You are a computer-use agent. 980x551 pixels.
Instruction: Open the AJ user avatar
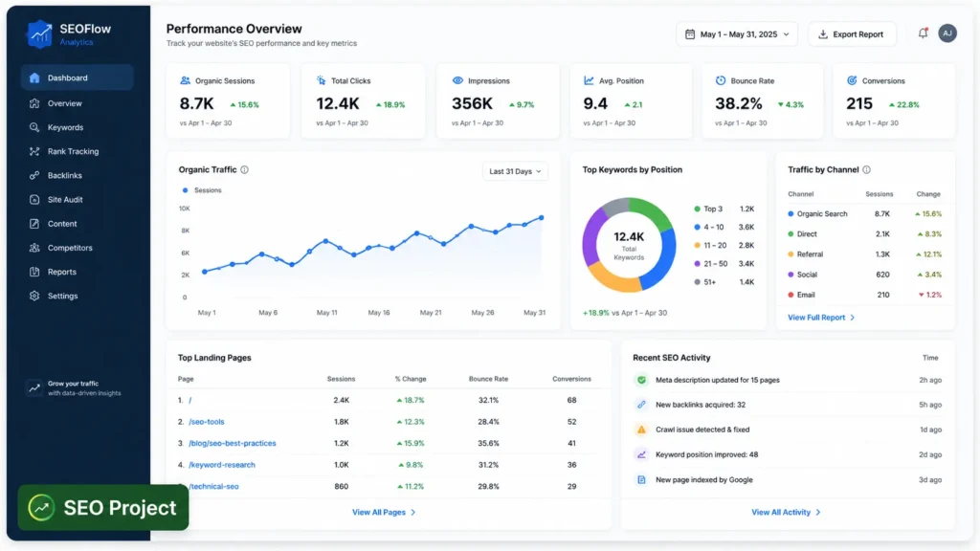tap(947, 33)
